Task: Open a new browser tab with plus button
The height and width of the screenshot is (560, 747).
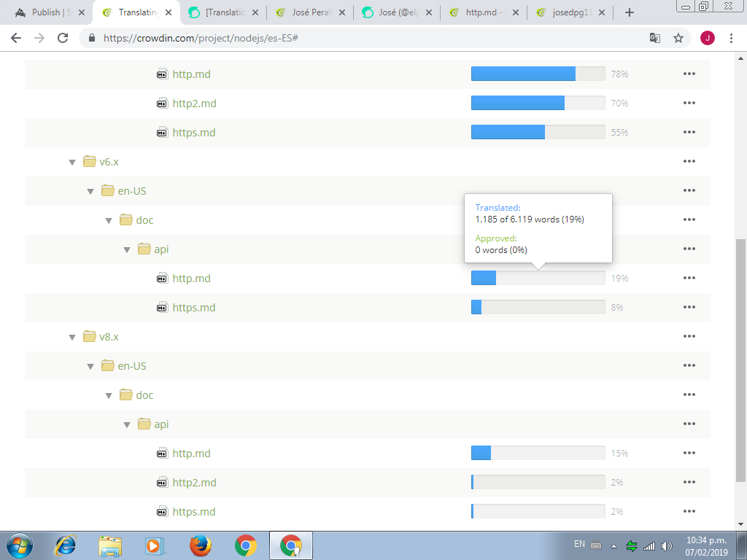Action: (x=630, y=12)
